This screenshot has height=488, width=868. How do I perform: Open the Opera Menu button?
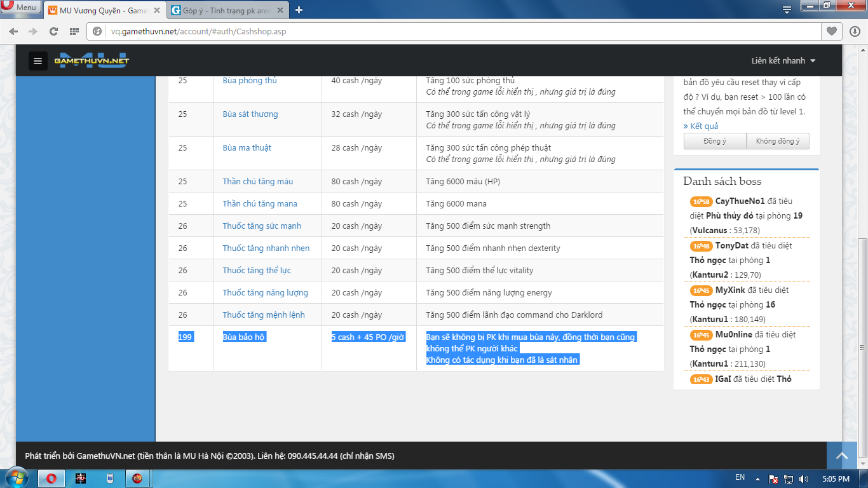tap(21, 8)
